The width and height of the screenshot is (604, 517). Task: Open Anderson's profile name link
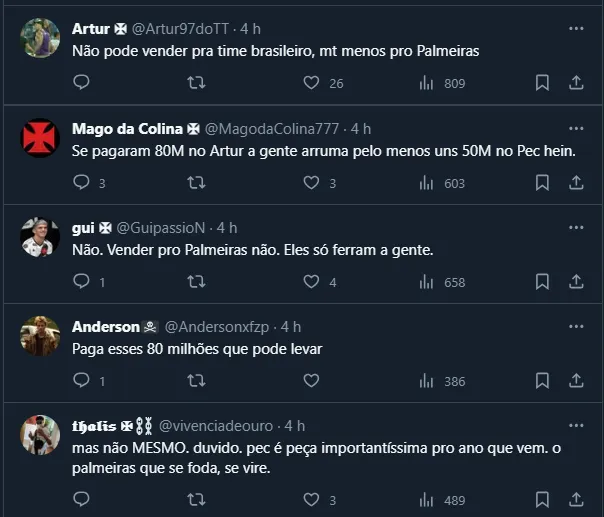tap(106, 327)
